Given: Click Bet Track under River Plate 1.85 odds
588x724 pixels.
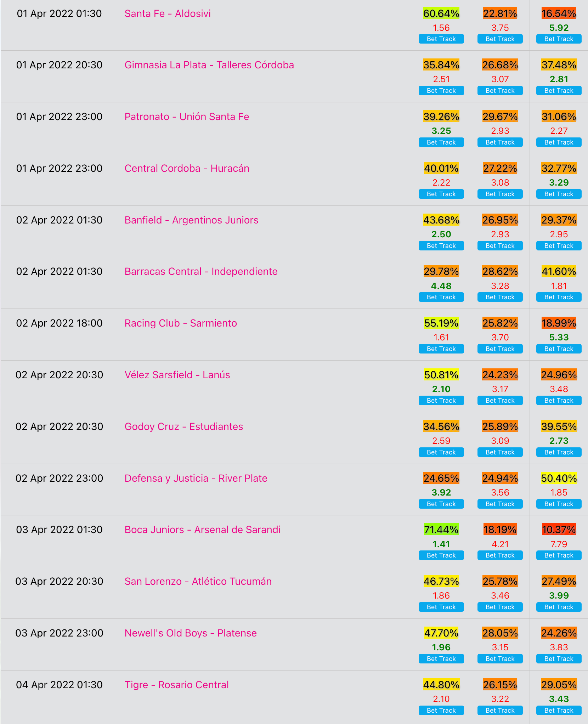Looking at the screenshot, I should click(559, 504).
